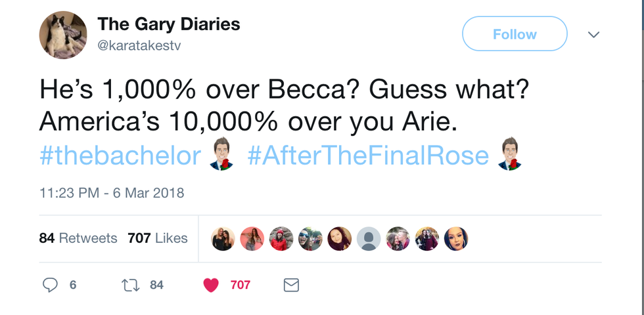Image resolution: width=644 pixels, height=315 pixels.
Task: Toggle the red heart like icon
Action: click(211, 285)
